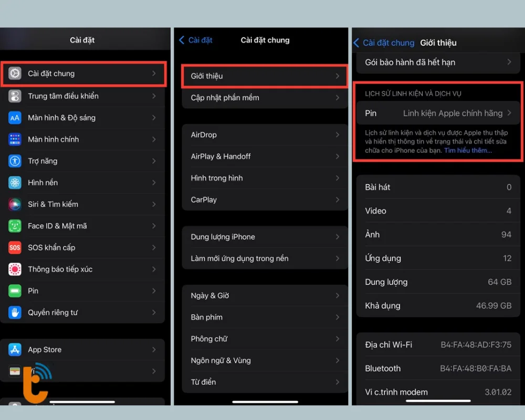Select Dung lượng iPhone storage row
This screenshot has width=525, height=420.
pos(264,236)
